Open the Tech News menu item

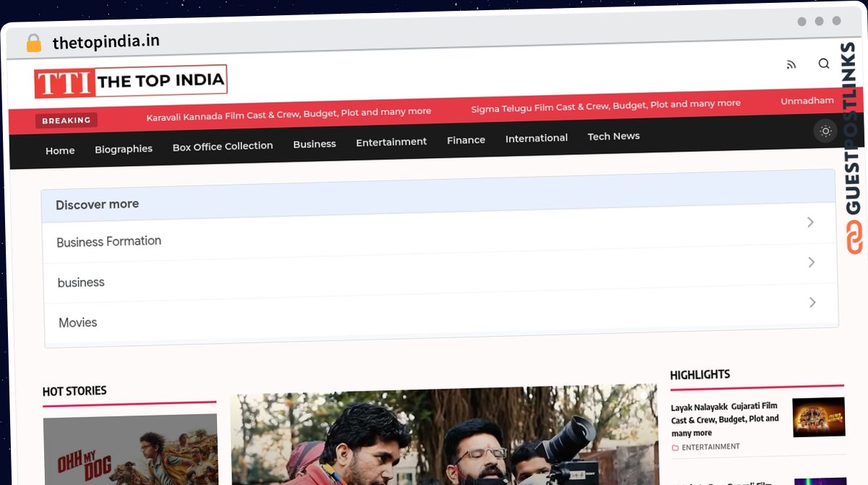coord(613,136)
